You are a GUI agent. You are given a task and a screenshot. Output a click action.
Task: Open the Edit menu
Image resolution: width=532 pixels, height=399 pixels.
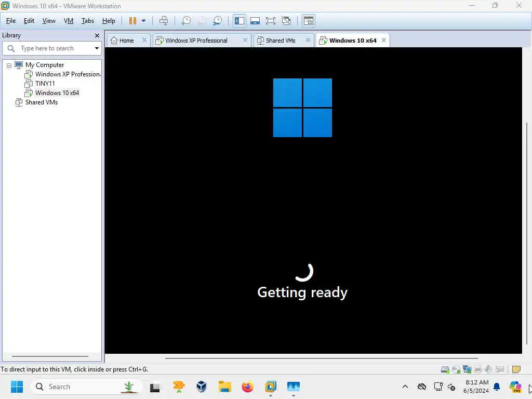(x=29, y=21)
